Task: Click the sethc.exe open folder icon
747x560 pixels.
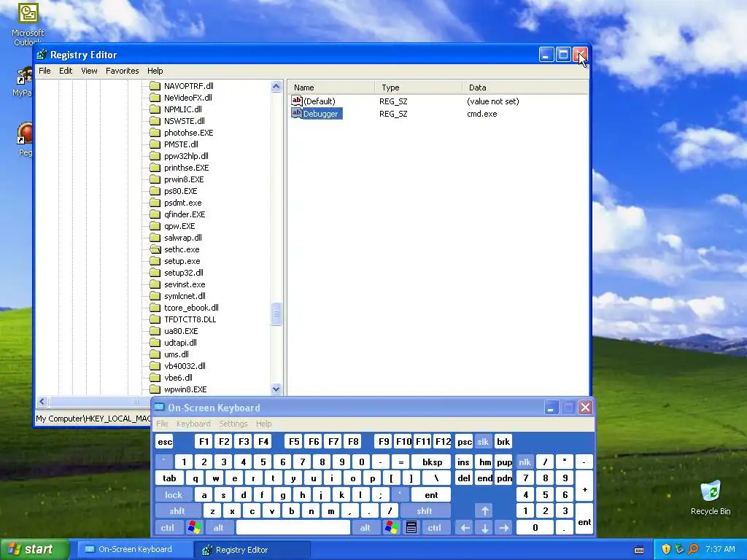Action: click(155, 249)
